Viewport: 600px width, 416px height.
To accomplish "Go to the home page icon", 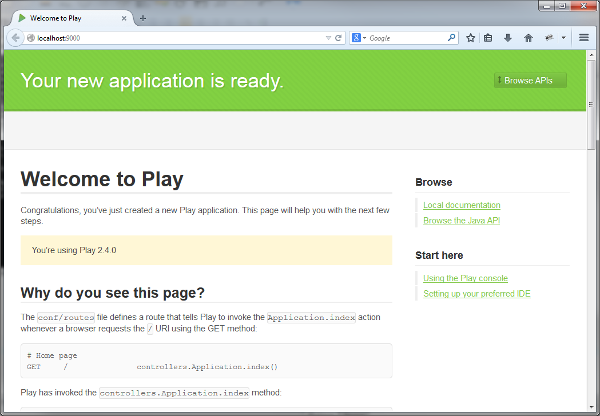I will (528, 38).
